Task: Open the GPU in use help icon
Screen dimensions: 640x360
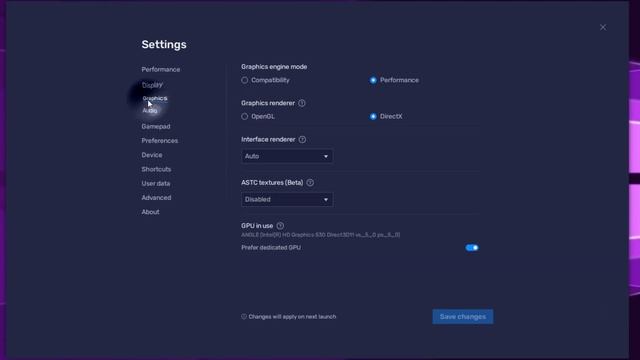Action: coord(280,226)
